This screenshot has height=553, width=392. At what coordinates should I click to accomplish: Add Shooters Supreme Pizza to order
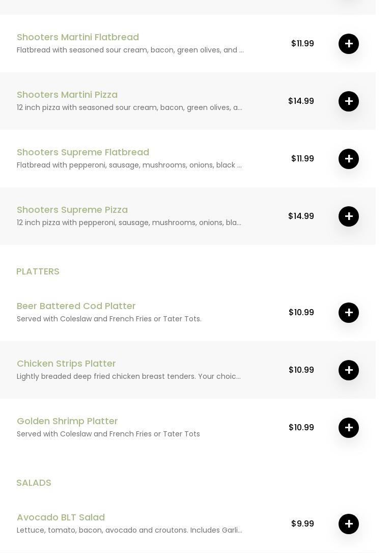(349, 216)
